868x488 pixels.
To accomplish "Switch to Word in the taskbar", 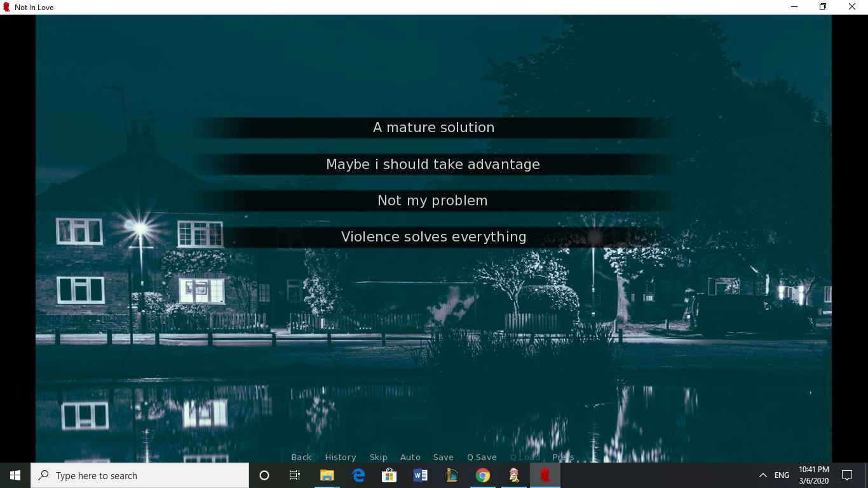I will click(420, 475).
